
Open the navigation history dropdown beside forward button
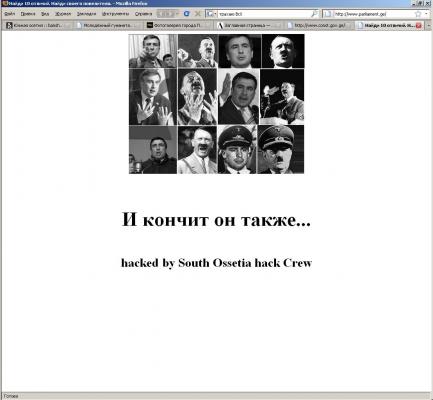[178, 14]
